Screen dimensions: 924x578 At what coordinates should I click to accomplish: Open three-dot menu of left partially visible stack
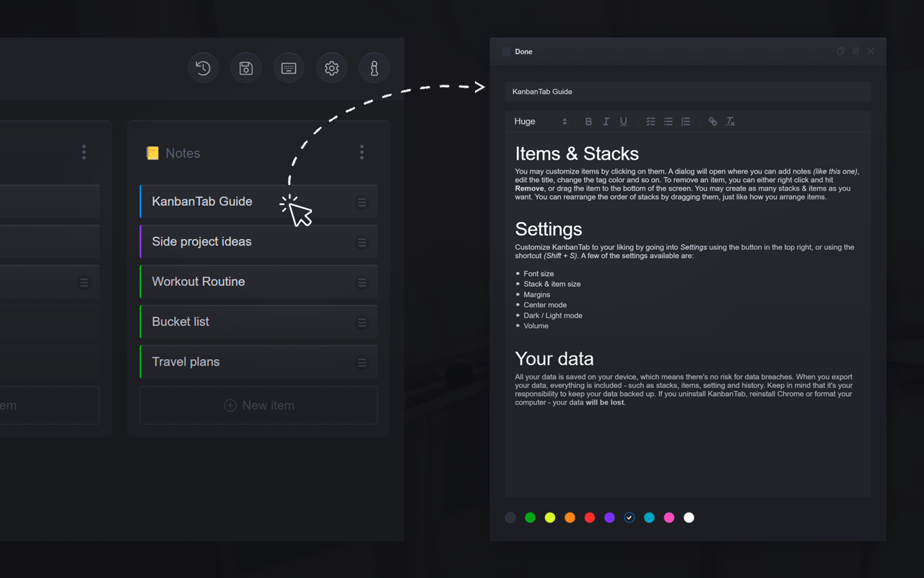tap(84, 152)
